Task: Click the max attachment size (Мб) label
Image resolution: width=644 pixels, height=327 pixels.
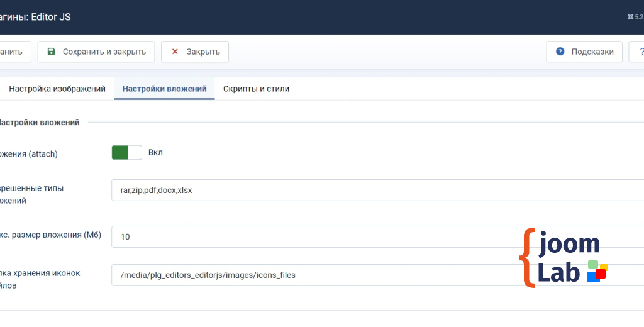Action: click(50, 235)
